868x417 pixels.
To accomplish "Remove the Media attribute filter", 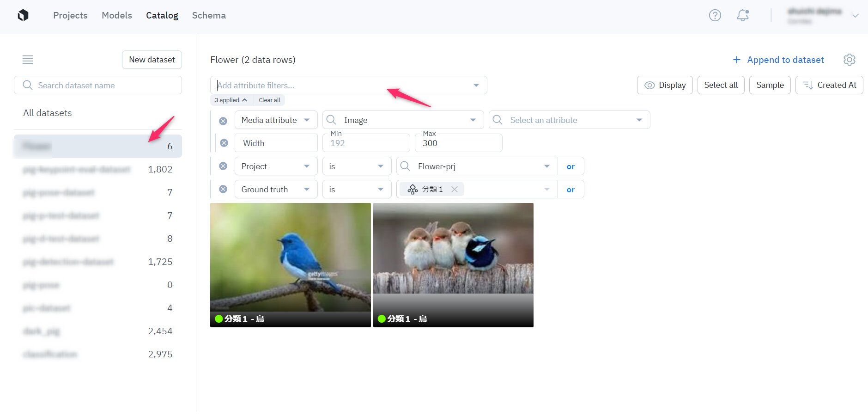I will pos(223,121).
